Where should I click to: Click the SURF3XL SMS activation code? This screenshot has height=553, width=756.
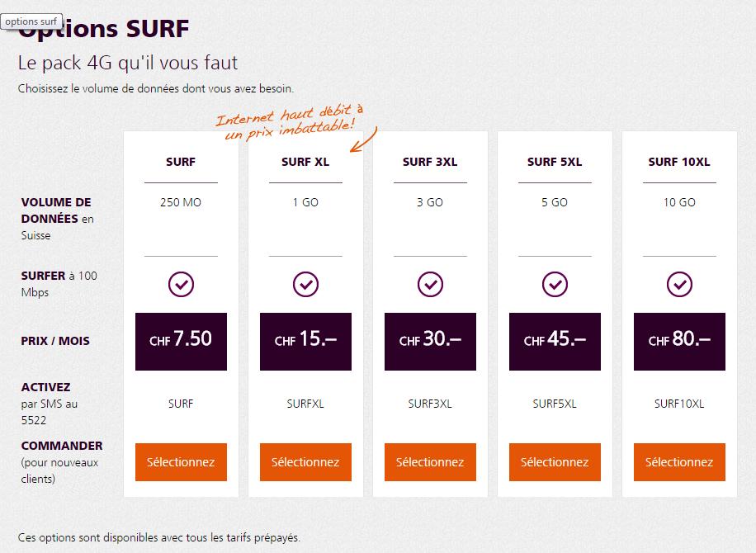(430, 404)
